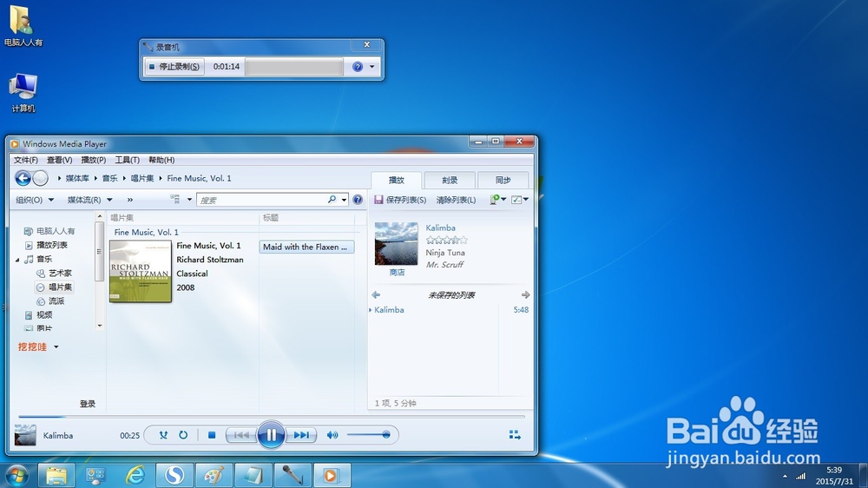868x488 pixels.
Task: Open 计算机 desktop icon
Action: (x=23, y=93)
